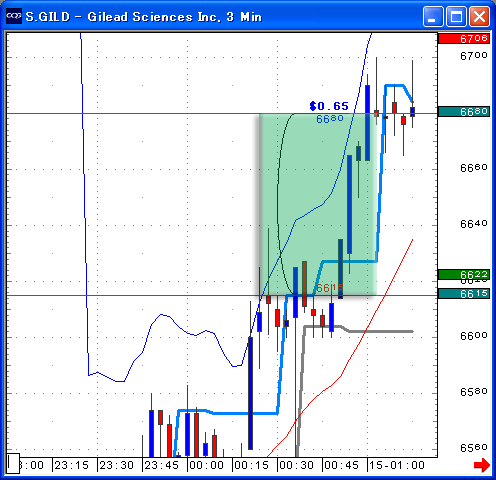Screen dimensions: 496x480
Task: Click the teal 6680 price label
Action: point(464,111)
